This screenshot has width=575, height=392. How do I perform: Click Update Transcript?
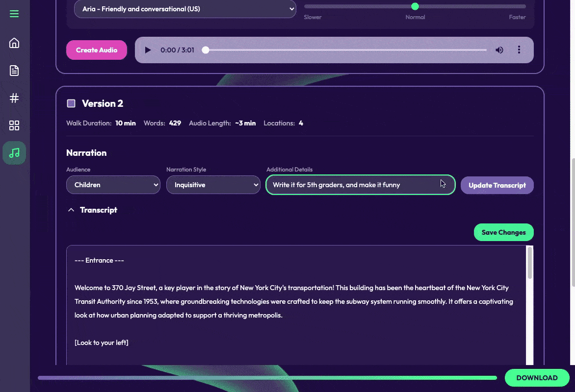(x=497, y=185)
